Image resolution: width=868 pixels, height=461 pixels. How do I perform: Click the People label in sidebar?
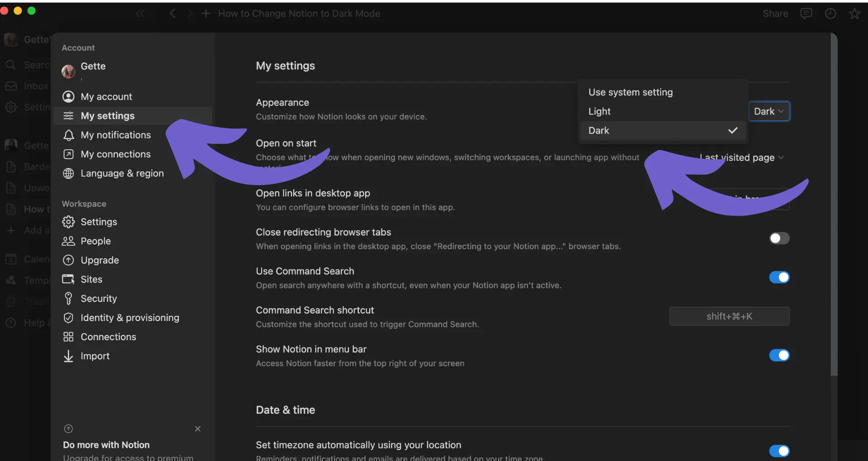coord(96,241)
